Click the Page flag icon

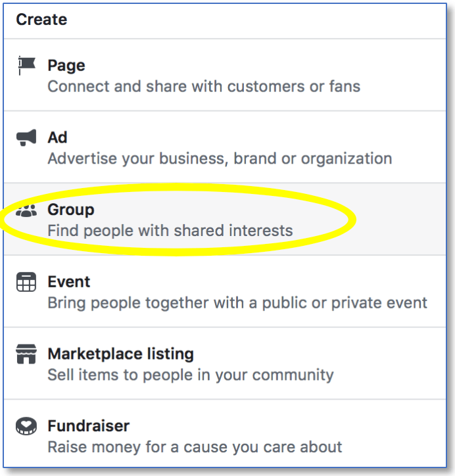point(27,65)
